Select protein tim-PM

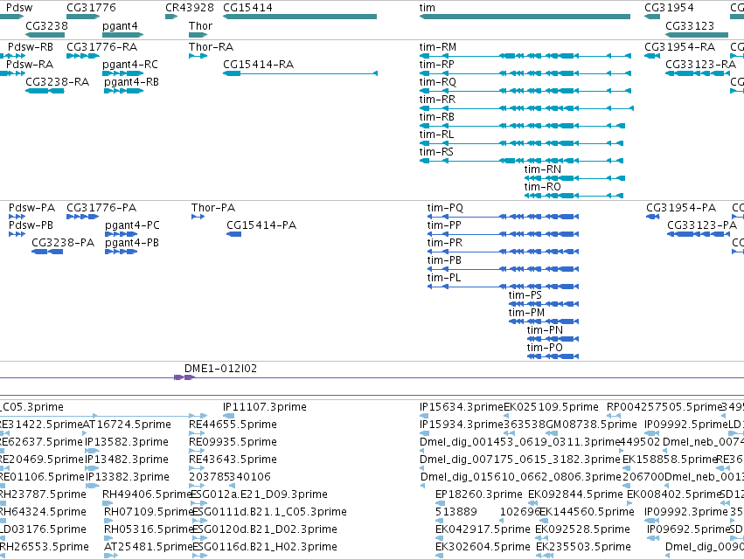(x=544, y=322)
